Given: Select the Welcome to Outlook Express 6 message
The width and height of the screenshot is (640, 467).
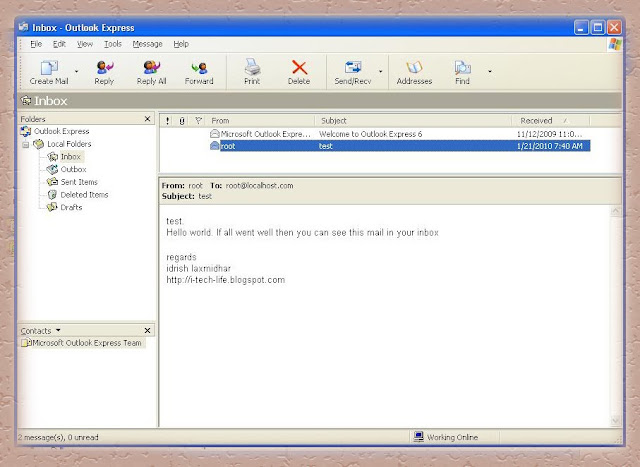Looking at the screenshot, I should pos(371,134).
